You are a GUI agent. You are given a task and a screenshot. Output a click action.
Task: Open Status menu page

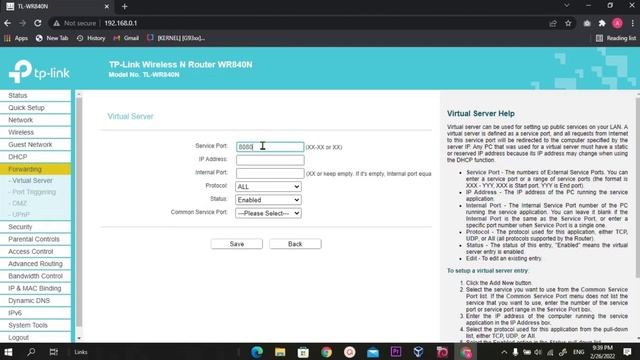point(36,96)
